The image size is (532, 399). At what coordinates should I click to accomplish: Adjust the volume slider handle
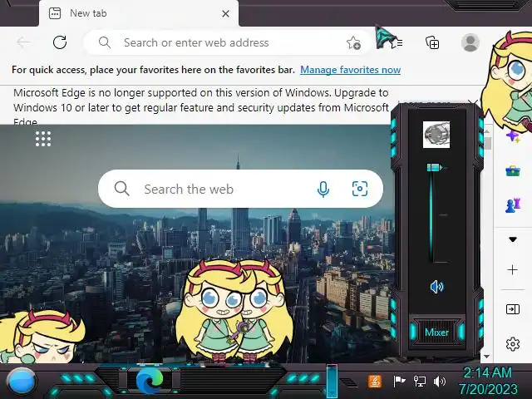pos(435,168)
